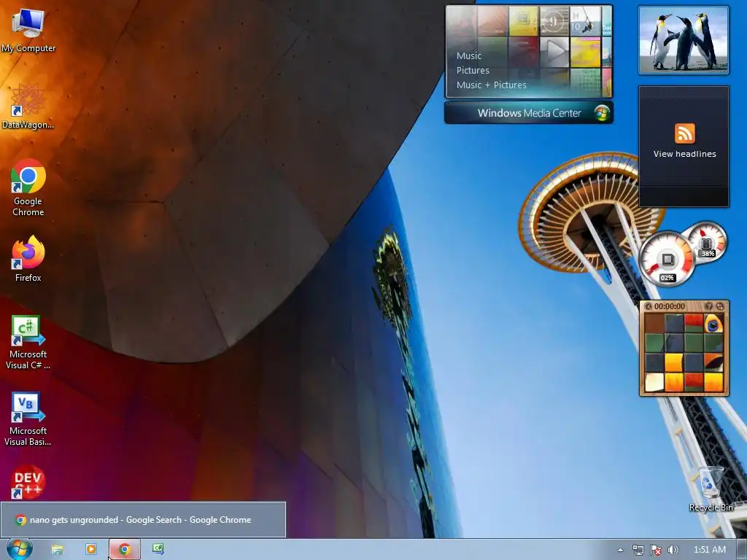
Task: Open Windows Explorer from taskbar
Action: click(x=57, y=550)
